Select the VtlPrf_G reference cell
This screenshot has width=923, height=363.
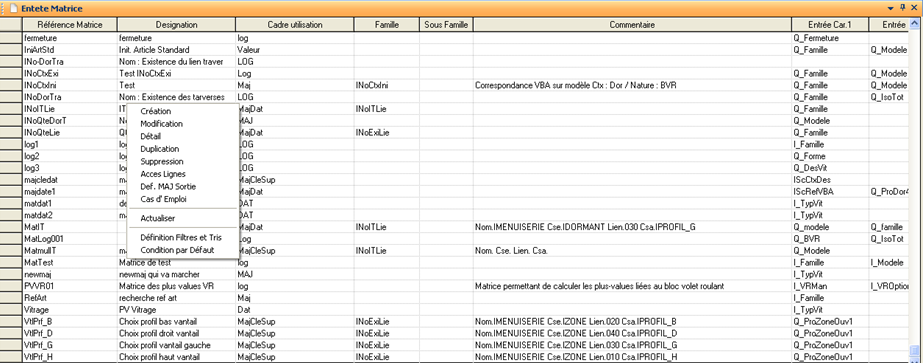tap(70, 345)
